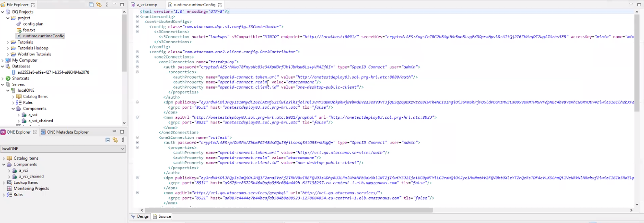Select config.plan in project folder
The image size is (644, 223).
pyautogui.click(x=33, y=24)
